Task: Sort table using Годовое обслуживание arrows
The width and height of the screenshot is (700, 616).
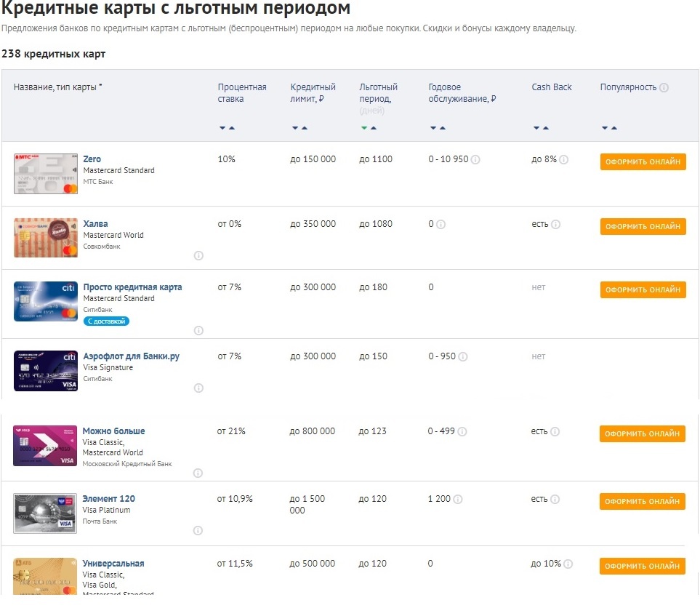Action: tap(437, 128)
